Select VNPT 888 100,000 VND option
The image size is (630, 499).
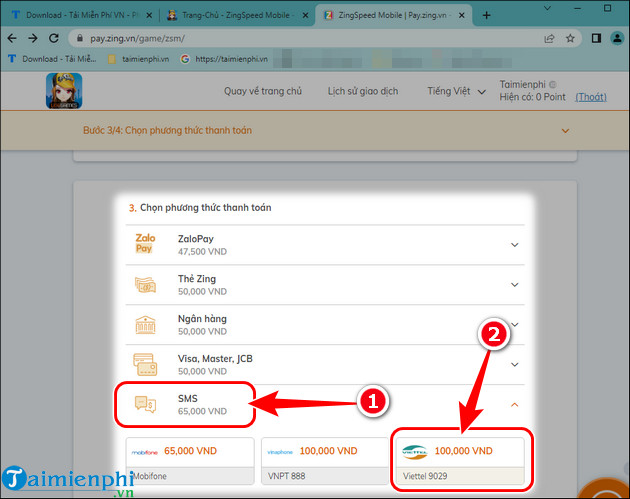pyautogui.click(x=325, y=461)
